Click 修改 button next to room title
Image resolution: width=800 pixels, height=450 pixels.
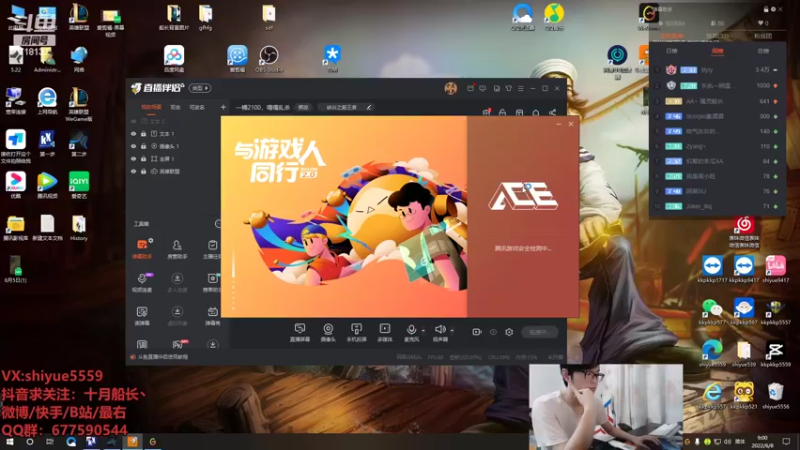(x=303, y=107)
